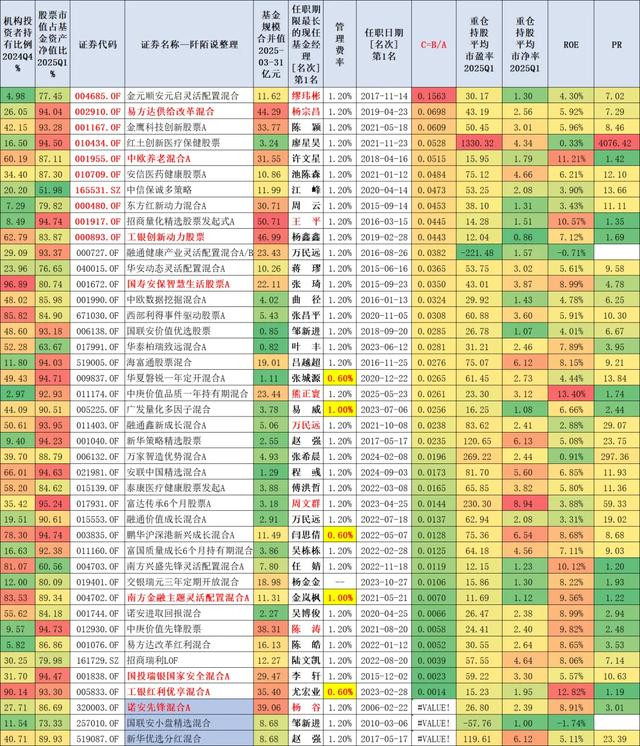Select fund code 004685.OF cell

coord(98,96)
